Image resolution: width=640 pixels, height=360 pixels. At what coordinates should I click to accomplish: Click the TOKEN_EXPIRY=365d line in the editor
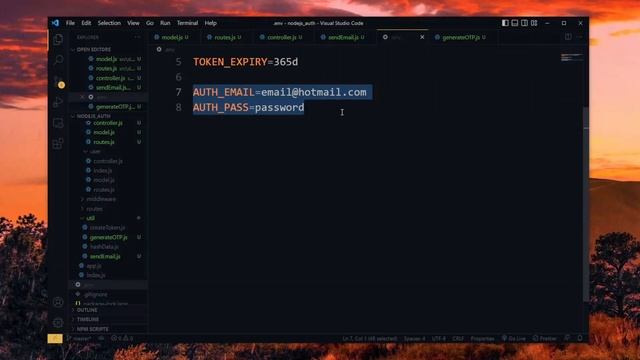245,62
